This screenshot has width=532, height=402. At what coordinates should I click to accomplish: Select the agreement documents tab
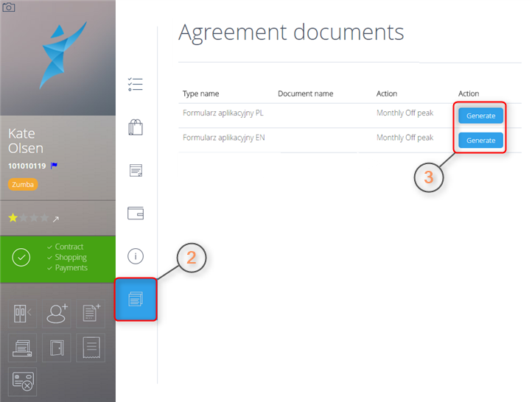pyautogui.click(x=136, y=299)
